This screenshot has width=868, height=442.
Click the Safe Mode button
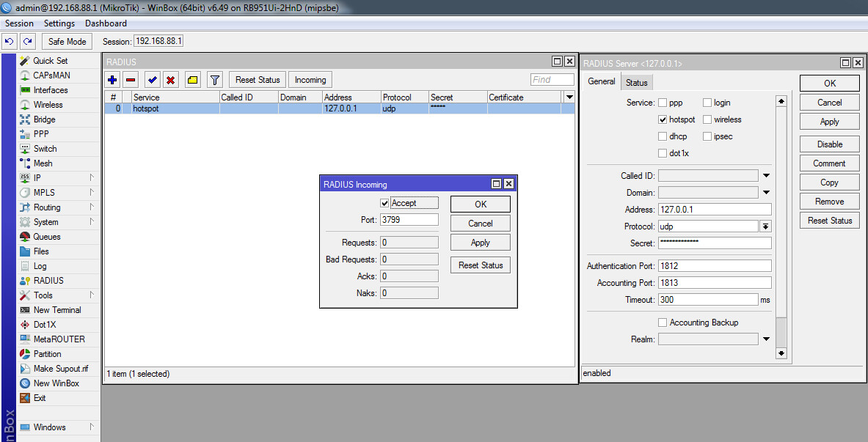pyautogui.click(x=67, y=42)
